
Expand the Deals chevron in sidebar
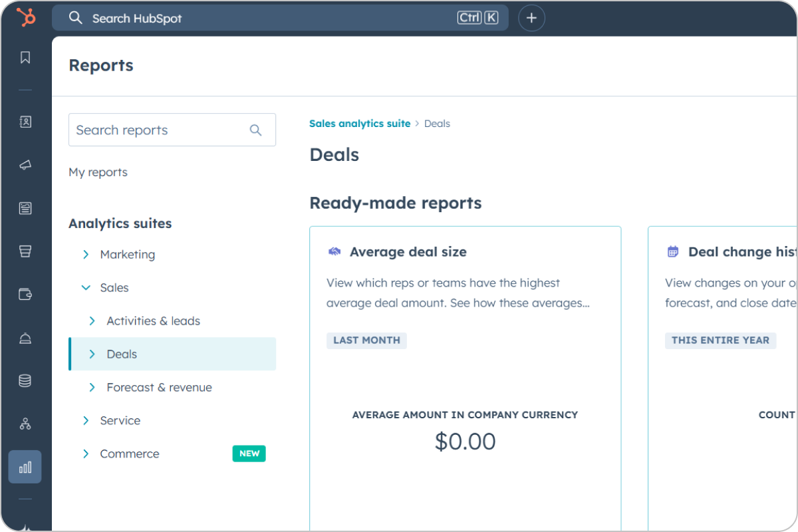pyautogui.click(x=92, y=354)
